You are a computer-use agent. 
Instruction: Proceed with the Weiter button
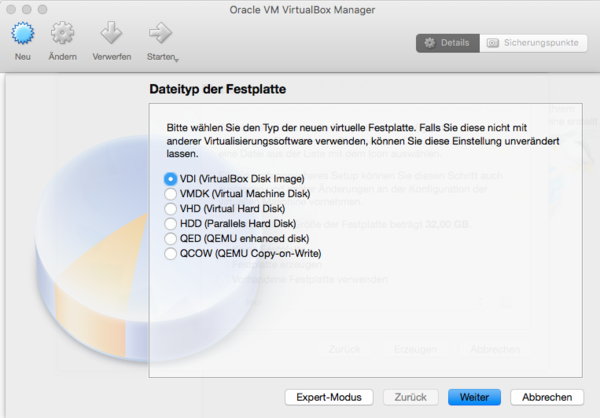point(474,397)
